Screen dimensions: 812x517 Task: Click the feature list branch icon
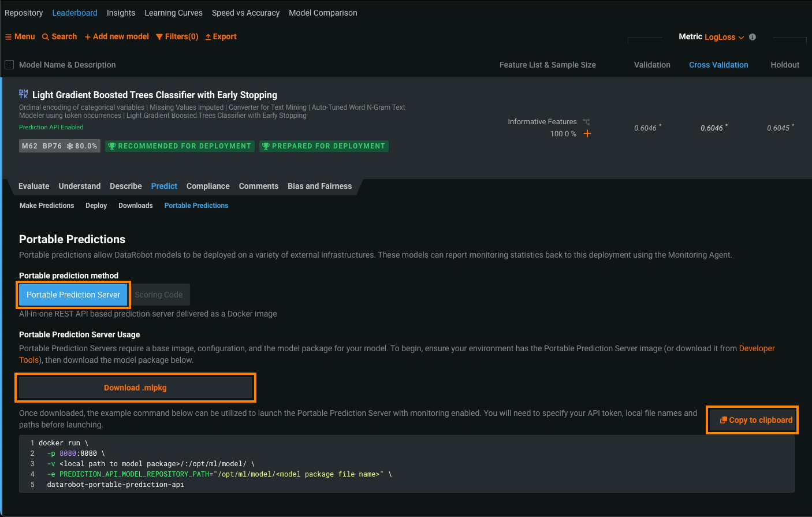pyautogui.click(x=587, y=122)
